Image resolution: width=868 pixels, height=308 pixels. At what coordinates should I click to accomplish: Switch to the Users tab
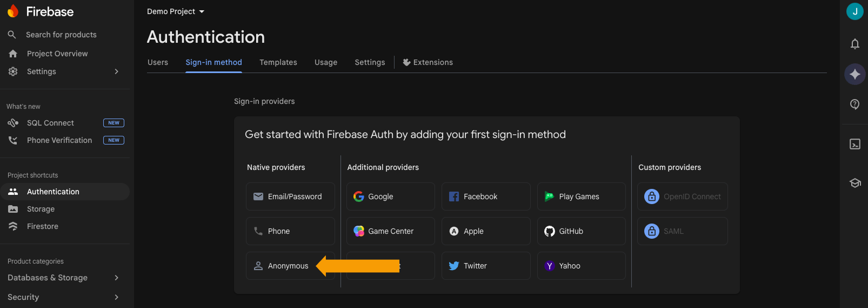point(158,62)
